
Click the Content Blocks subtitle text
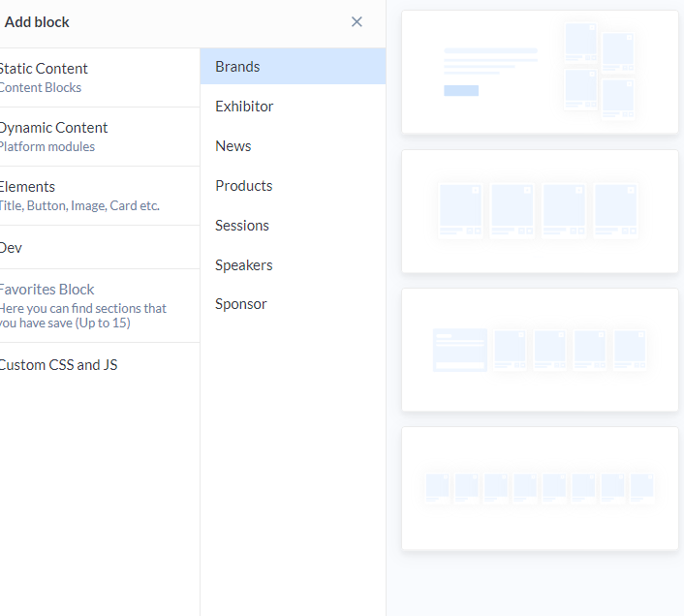(x=41, y=88)
